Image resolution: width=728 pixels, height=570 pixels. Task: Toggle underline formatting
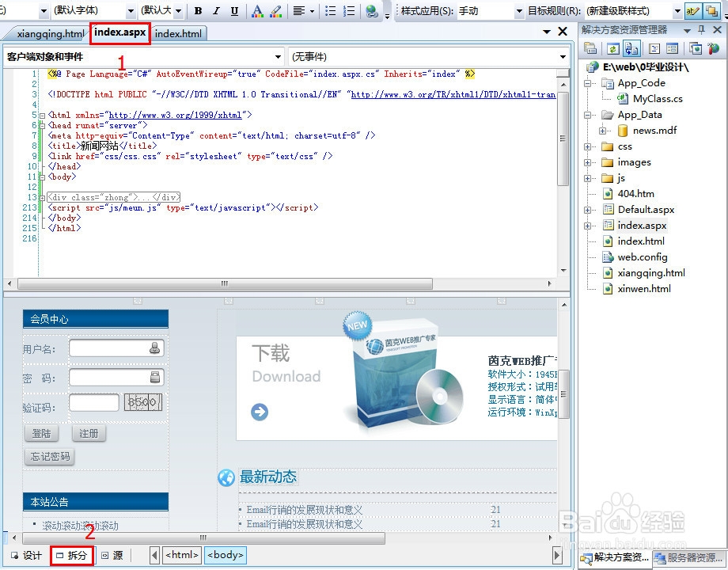pyautogui.click(x=234, y=10)
